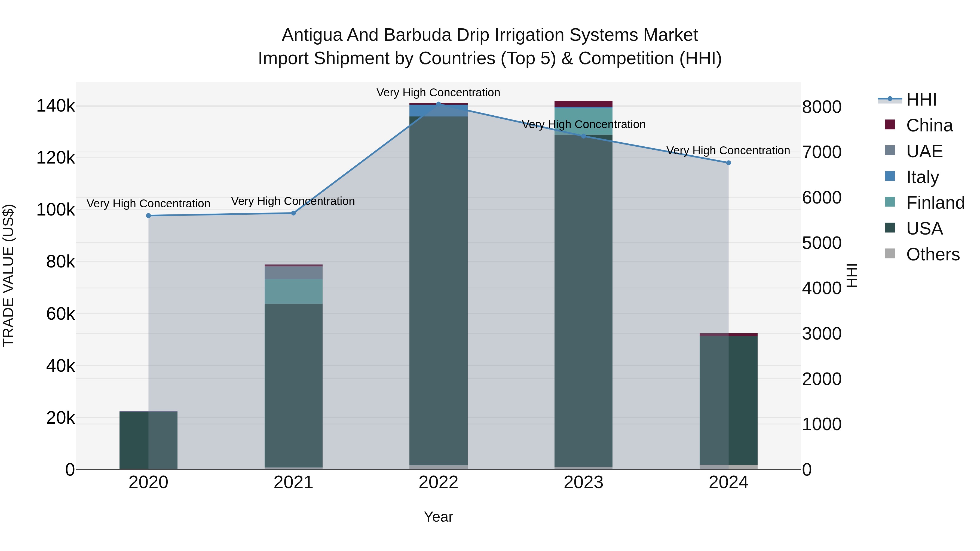
Task: Click the TRADE VALUE (US$) axis title
Action: click(x=8, y=275)
